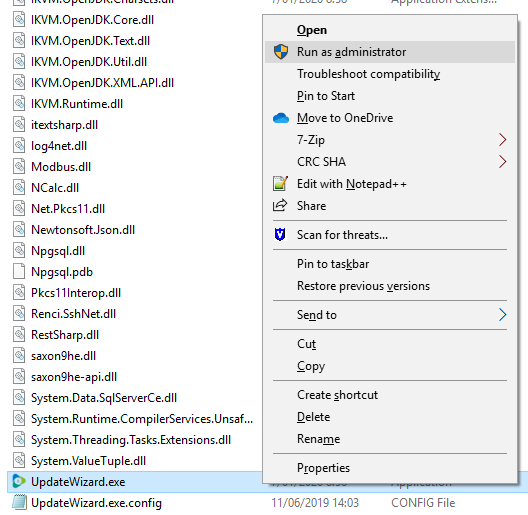Click the Share arrow icon
Viewport: 528px width, 515px height.
pyautogui.click(x=280, y=205)
